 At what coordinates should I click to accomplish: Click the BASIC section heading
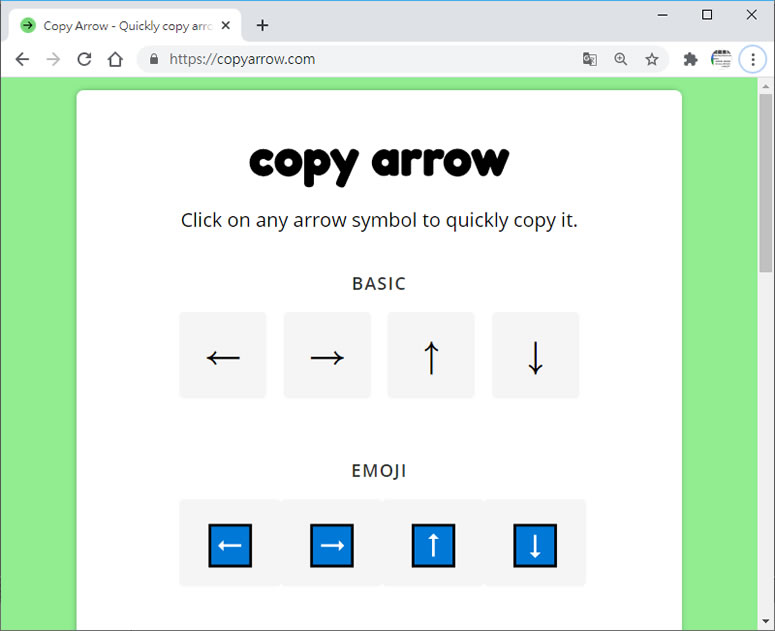pos(379,284)
